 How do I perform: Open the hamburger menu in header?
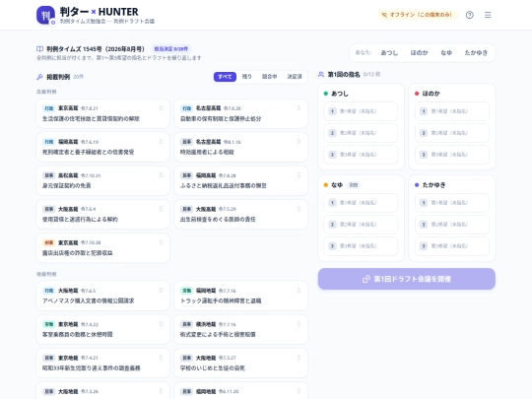488,15
